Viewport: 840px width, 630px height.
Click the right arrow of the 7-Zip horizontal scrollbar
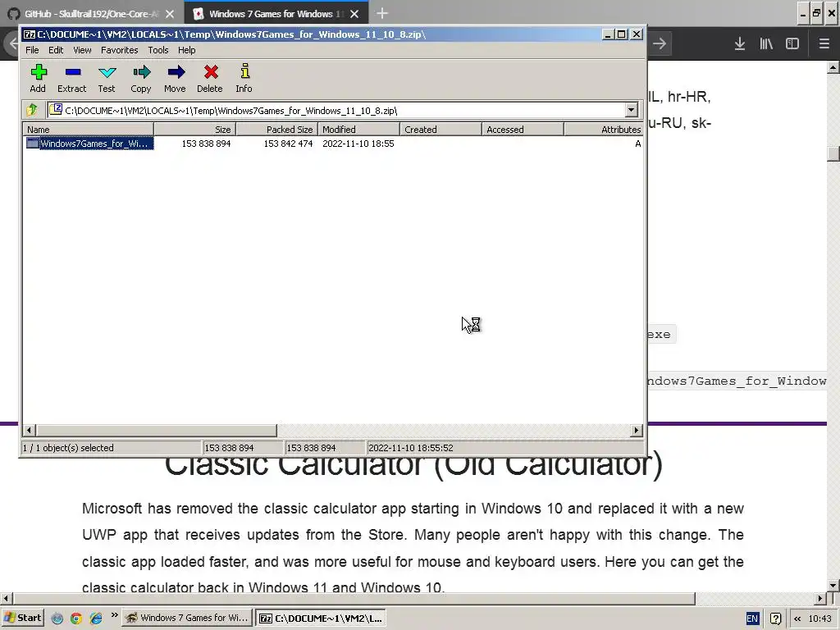click(637, 430)
